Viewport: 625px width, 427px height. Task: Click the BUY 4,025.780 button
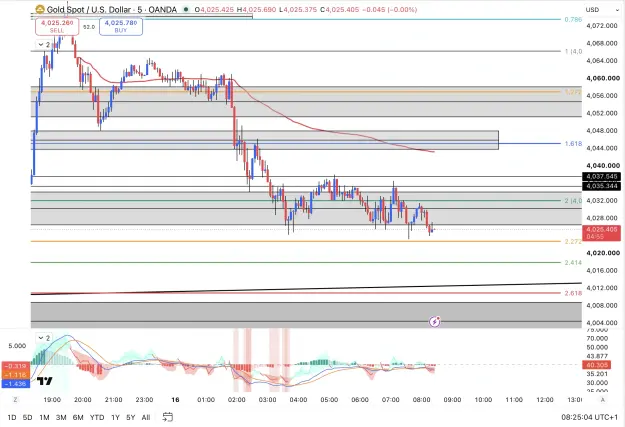pos(121,26)
